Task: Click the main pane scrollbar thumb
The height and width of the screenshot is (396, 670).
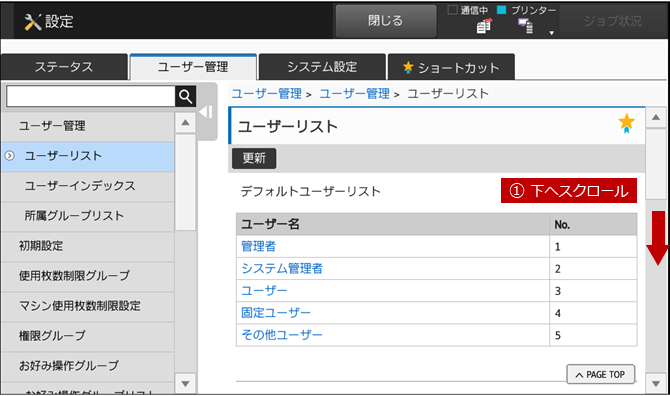Action: pyautogui.click(x=655, y=164)
